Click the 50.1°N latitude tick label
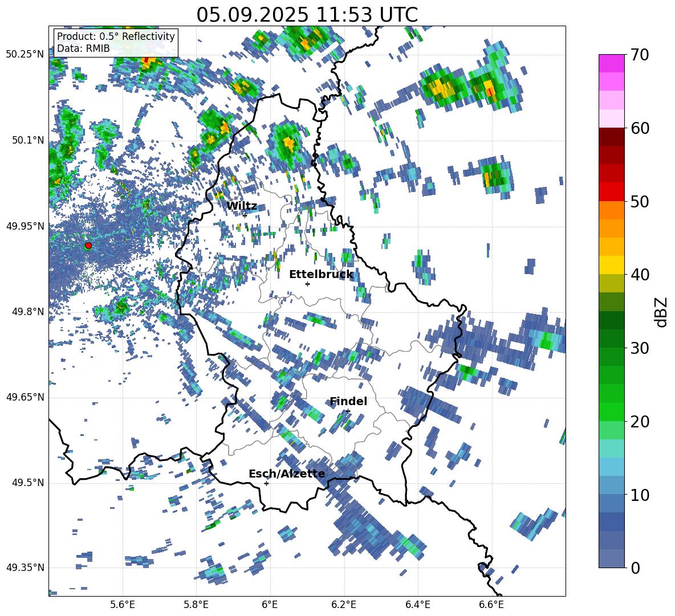Viewport: 675px width, 616px height. [x=28, y=140]
